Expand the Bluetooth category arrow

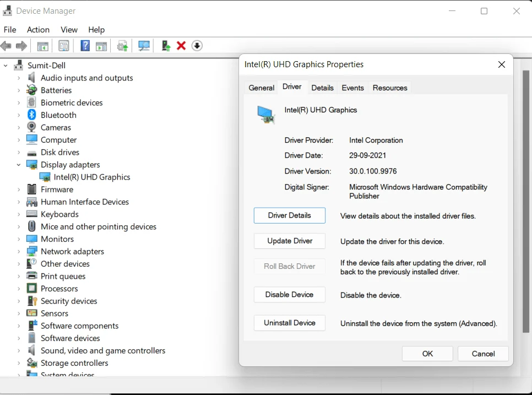coord(19,115)
